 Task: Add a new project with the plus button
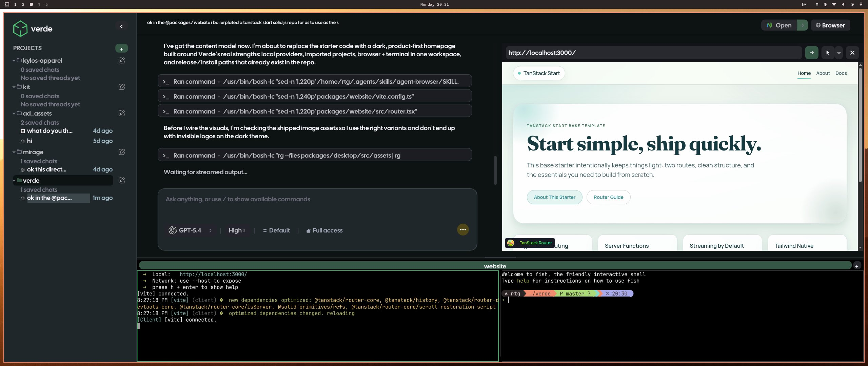(121, 48)
